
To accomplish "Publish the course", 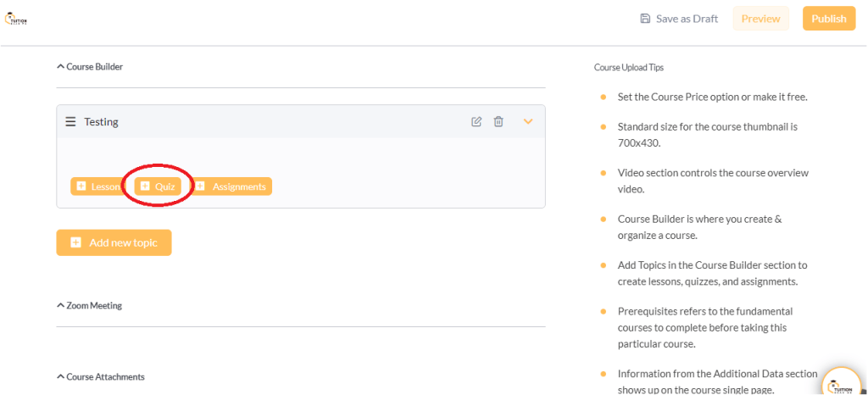I will pyautogui.click(x=828, y=19).
